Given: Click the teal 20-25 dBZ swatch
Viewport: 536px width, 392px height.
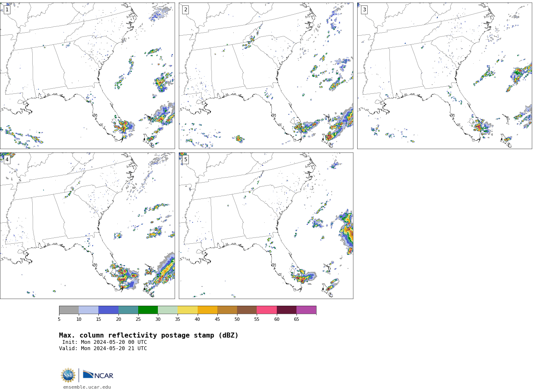Looking at the screenshot, I should tap(128, 310).
